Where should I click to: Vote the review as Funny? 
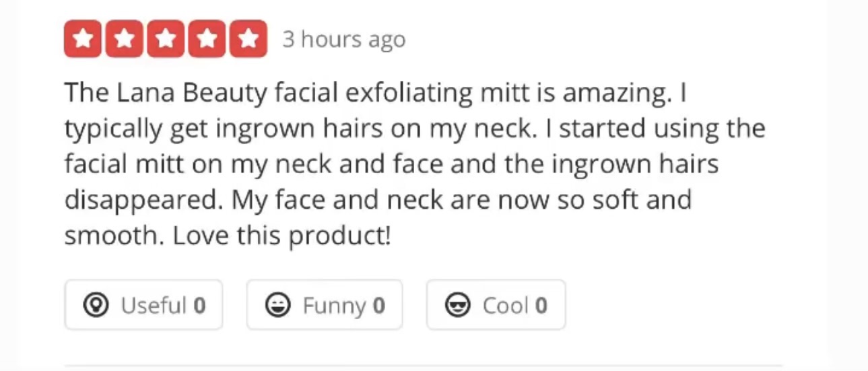coord(325,306)
